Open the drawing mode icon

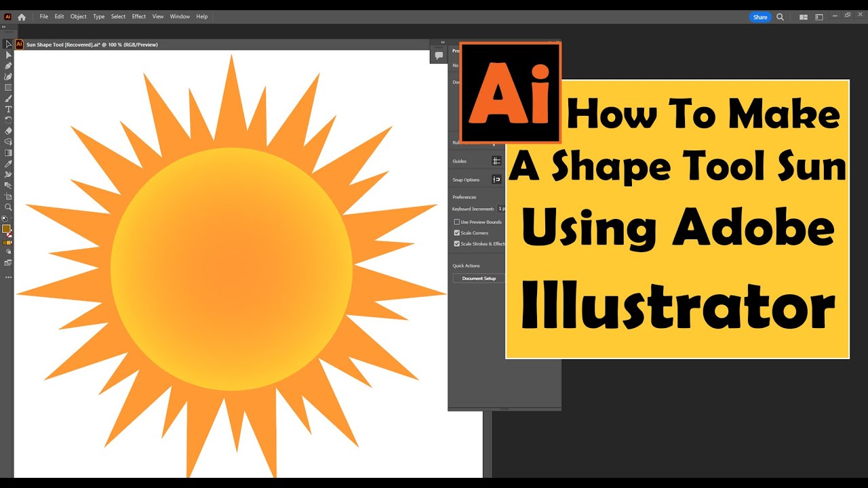(x=8, y=251)
